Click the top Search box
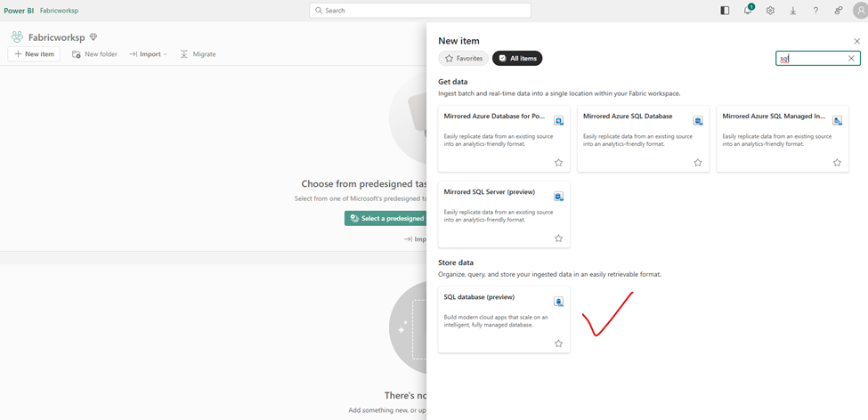The height and width of the screenshot is (420, 868). [x=420, y=11]
